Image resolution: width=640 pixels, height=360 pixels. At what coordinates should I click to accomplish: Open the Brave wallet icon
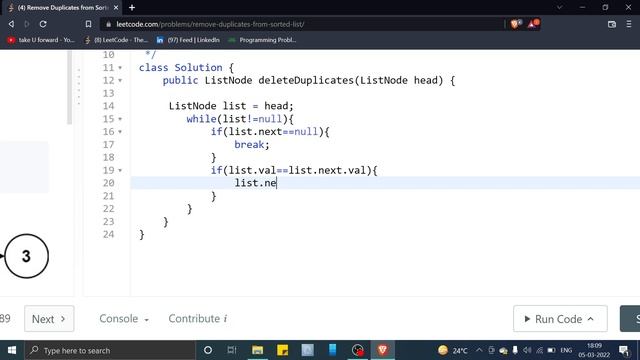pyautogui.click(x=611, y=24)
